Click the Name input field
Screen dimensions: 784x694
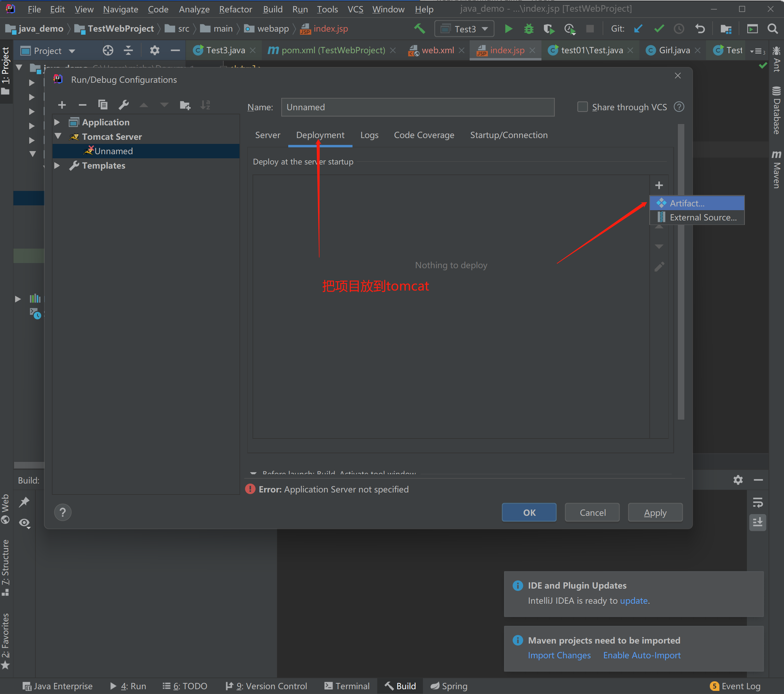(x=418, y=107)
